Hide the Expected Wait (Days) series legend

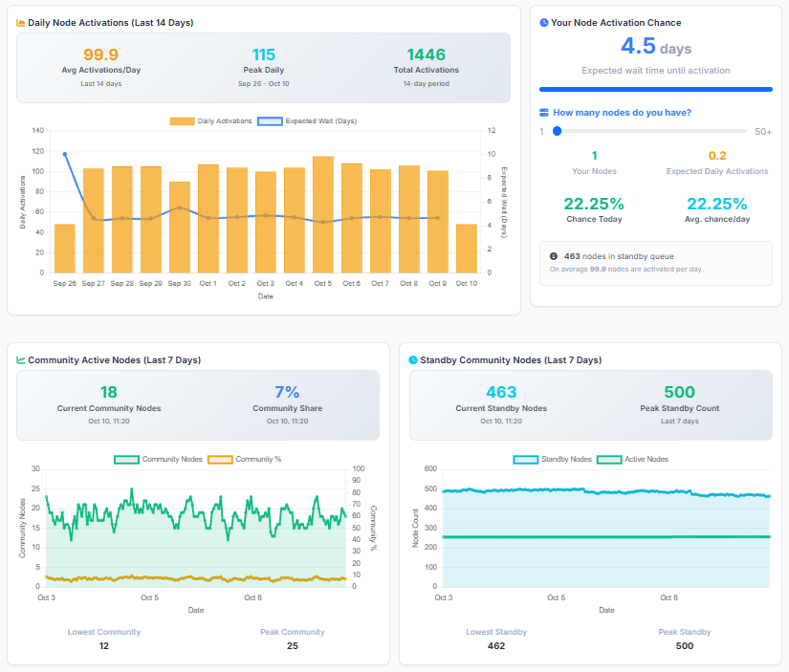[x=307, y=121]
